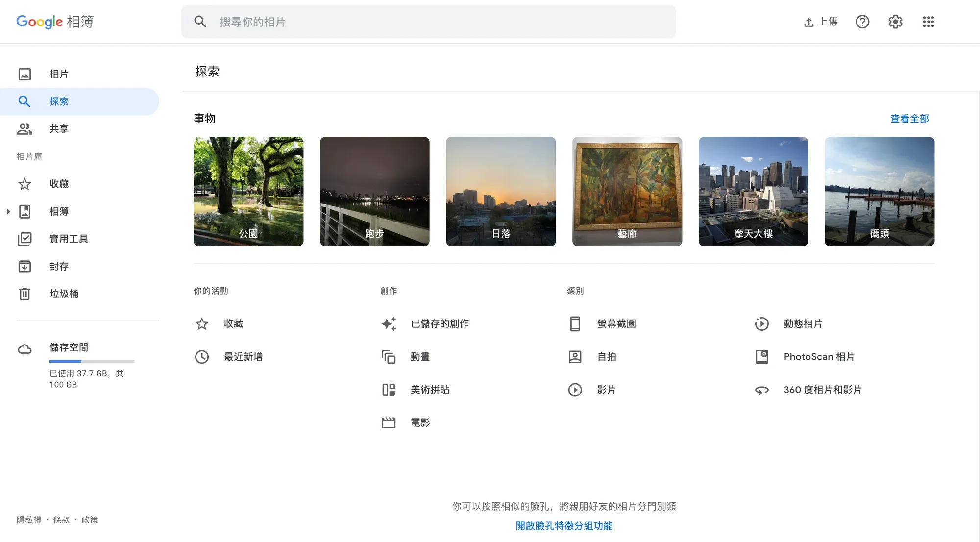Open the 藝廊 painting thumbnail
This screenshot has height=542, width=980.
click(x=627, y=191)
